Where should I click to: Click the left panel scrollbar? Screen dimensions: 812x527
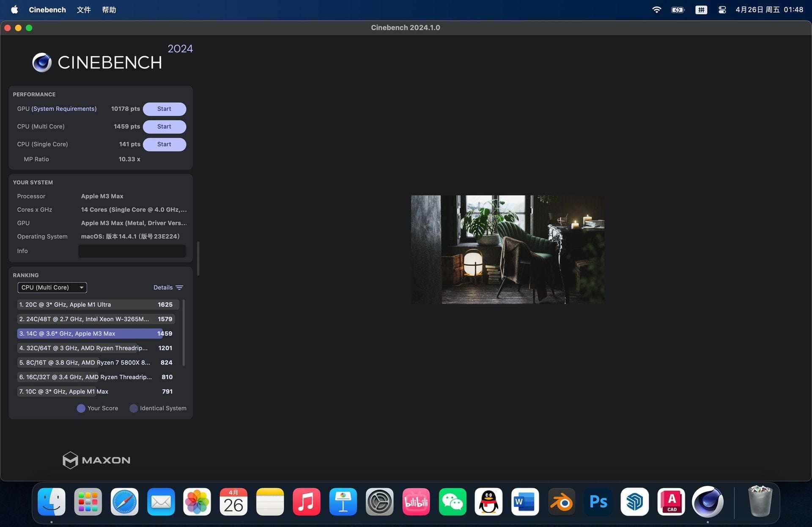(198, 258)
